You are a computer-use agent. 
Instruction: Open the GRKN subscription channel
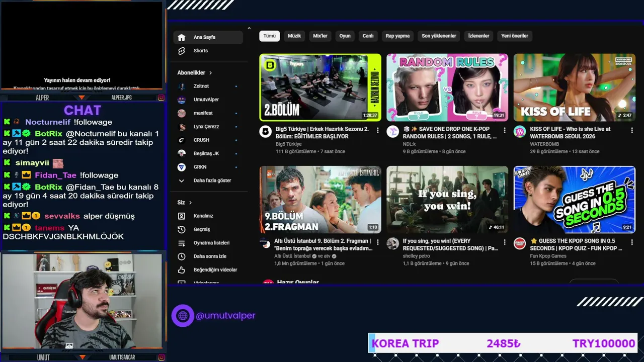tap(208, 167)
